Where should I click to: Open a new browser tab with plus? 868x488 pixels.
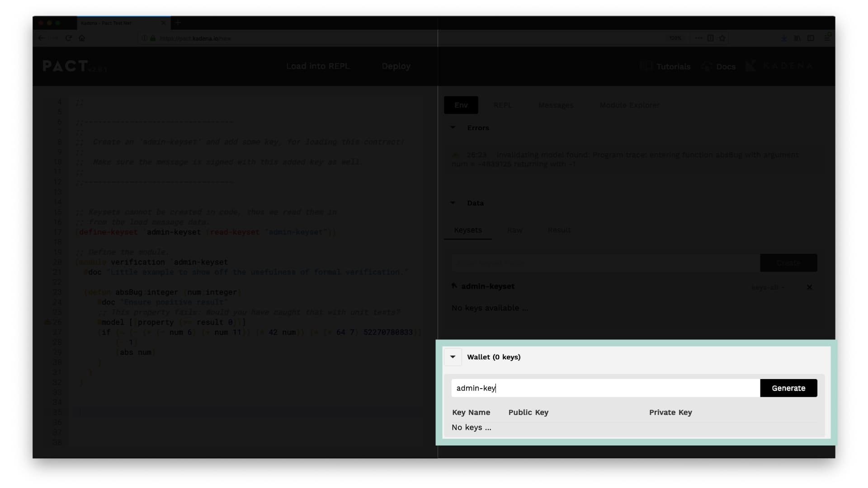(178, 23)
